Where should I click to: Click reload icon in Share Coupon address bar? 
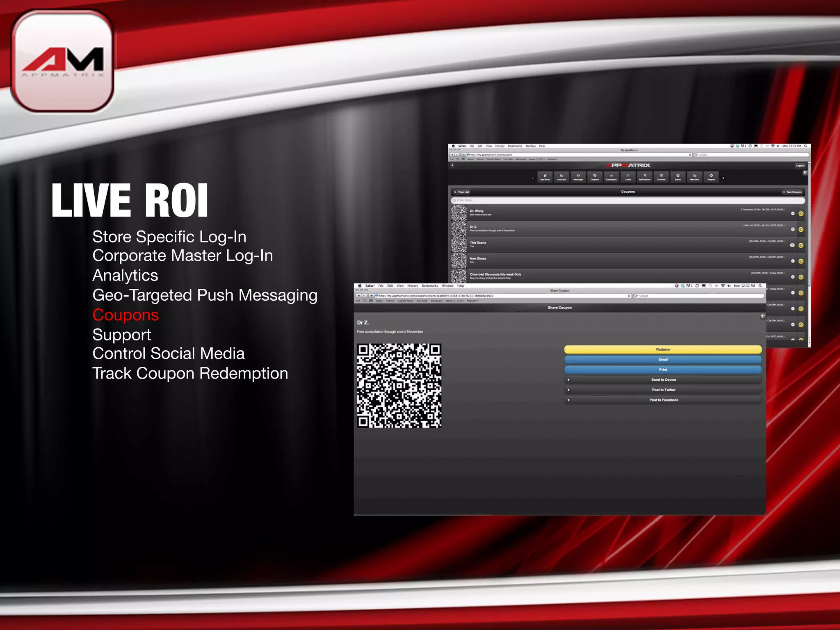629,296
